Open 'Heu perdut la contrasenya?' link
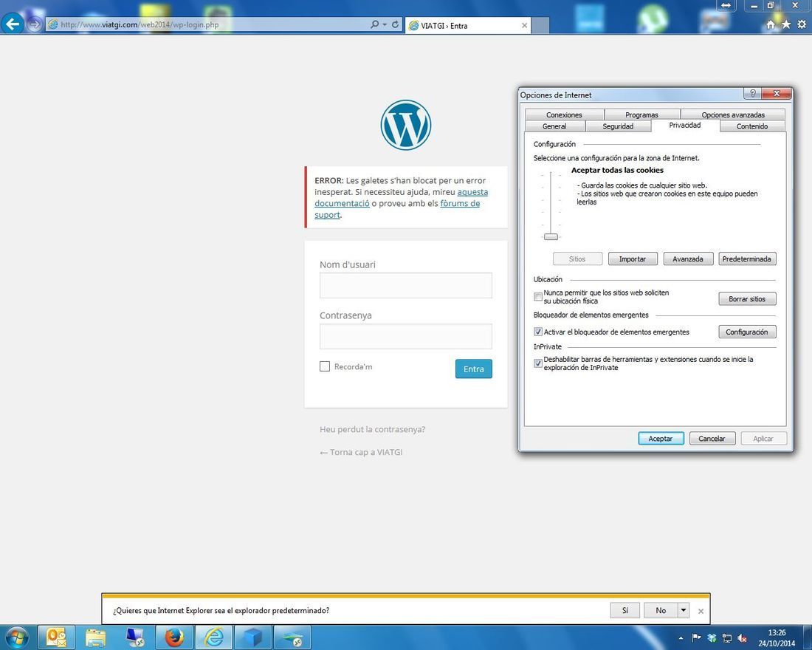The image size is (812, 650). click(x=372, y=429)
